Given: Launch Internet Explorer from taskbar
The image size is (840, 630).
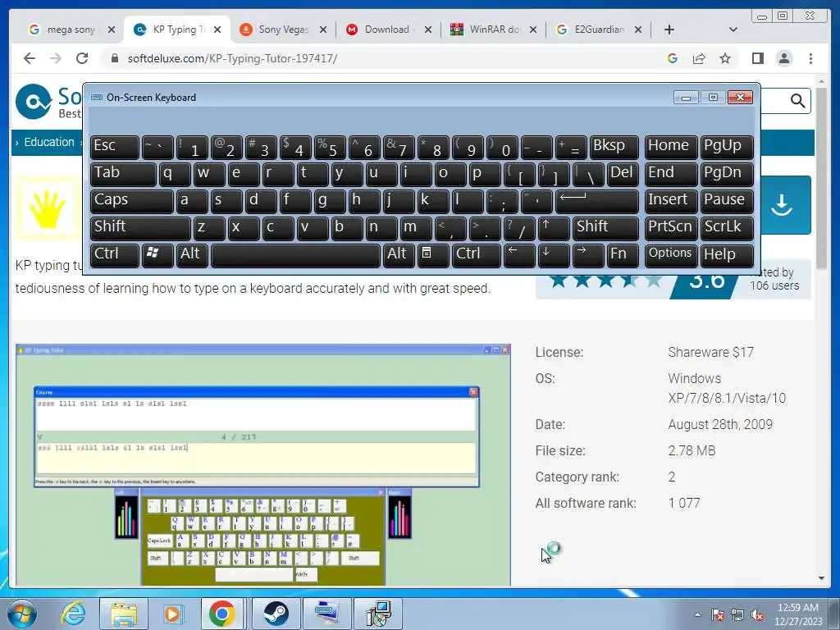Looking at the screenshot, I should [x=73, y=614].
